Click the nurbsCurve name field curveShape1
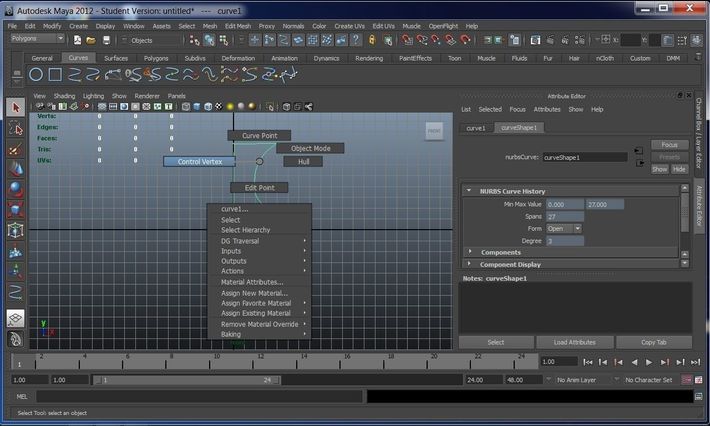The height and width of the screenshot is (426, 710). click(x=585, y=158)
